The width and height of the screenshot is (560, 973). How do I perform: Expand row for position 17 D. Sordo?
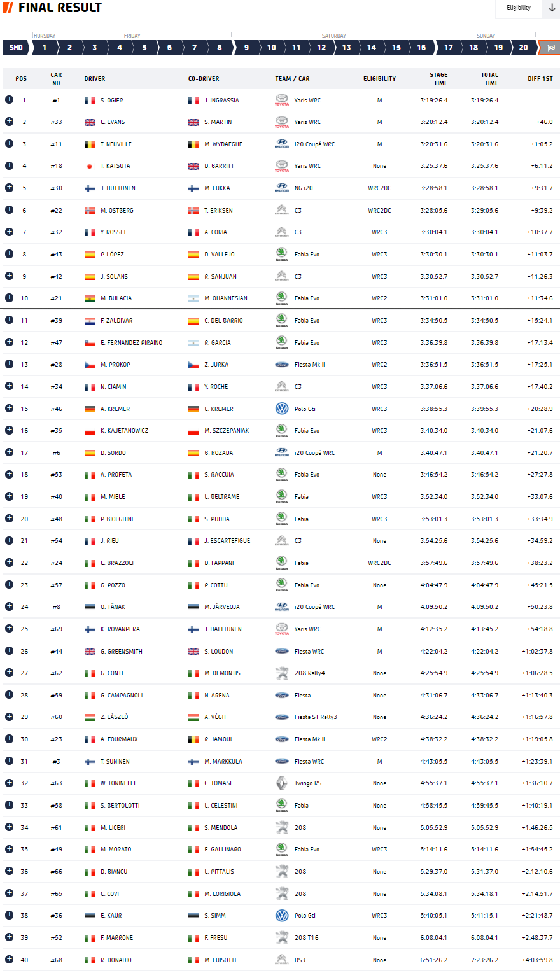(x=9, y=452)
